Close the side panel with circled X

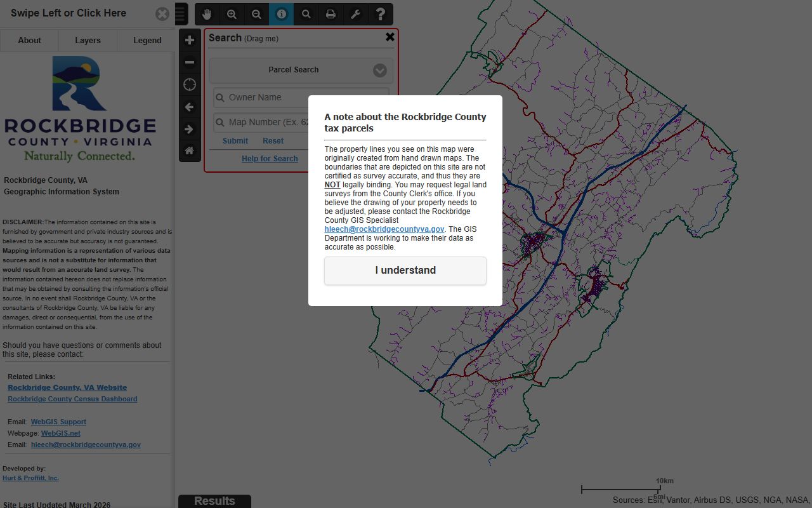pos(162,14)
